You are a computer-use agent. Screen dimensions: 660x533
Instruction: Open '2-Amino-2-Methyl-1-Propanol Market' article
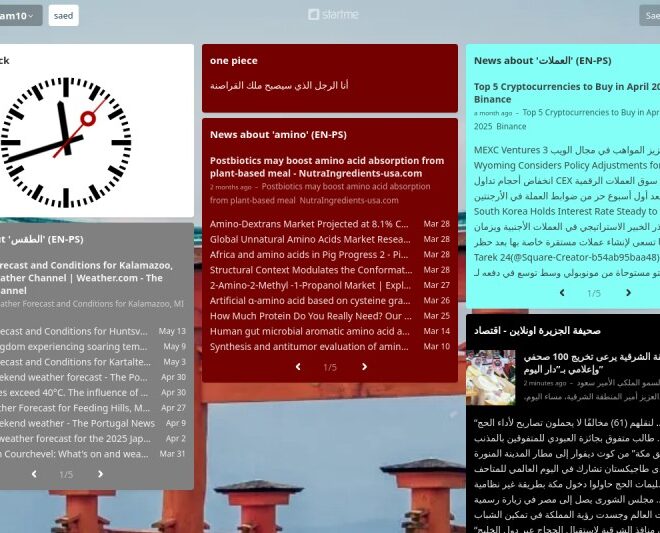click(x=310, y=285)
